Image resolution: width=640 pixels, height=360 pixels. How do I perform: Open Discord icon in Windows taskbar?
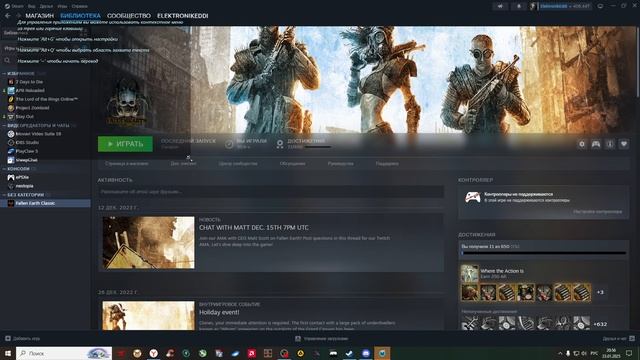366,353
